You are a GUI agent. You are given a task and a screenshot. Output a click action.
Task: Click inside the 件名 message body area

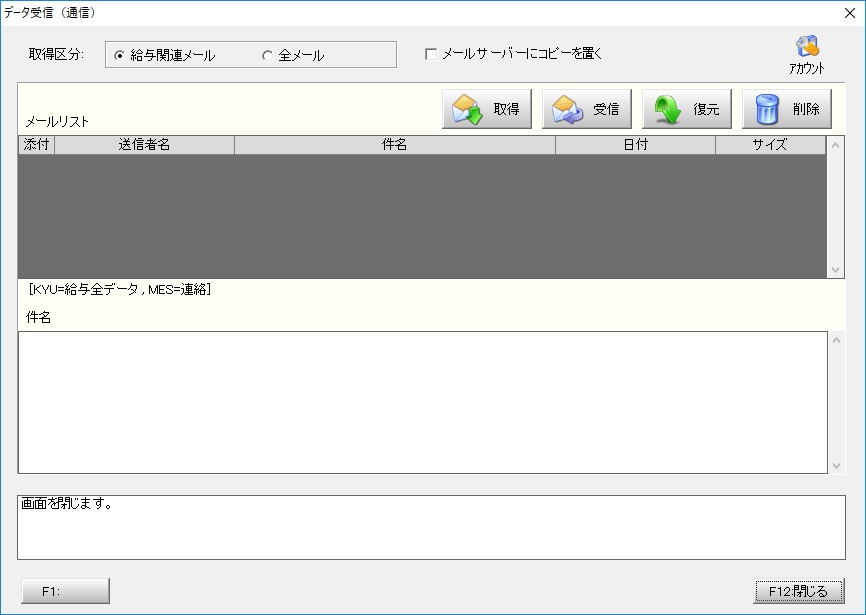423,402
